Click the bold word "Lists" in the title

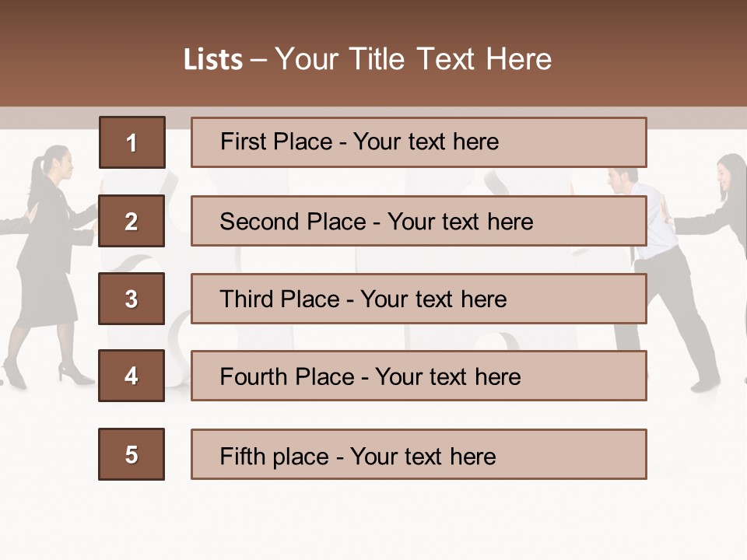coord(213,60)
